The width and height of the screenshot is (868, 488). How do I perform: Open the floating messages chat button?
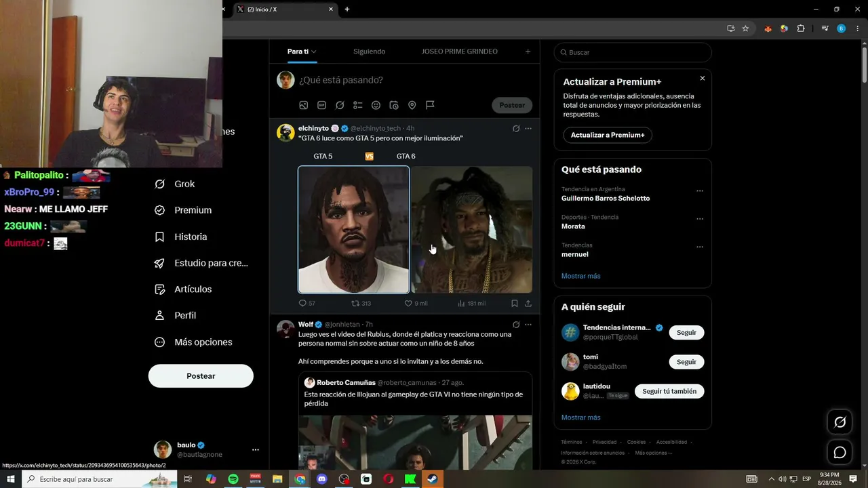(x=840, y=452)
